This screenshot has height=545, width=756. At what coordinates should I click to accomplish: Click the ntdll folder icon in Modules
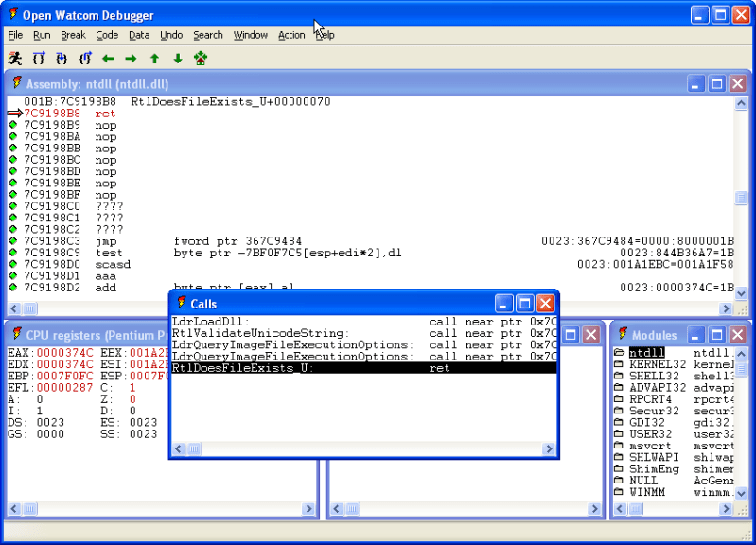point(619,353)
